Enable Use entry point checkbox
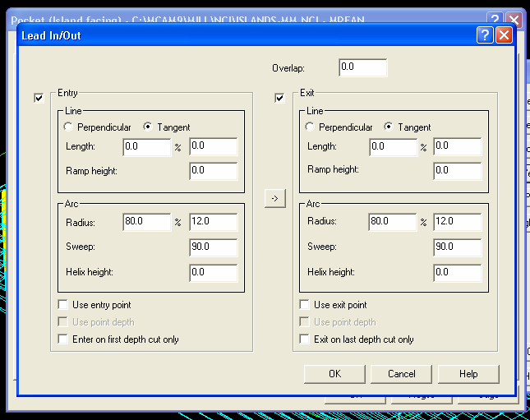 (63, 304)
